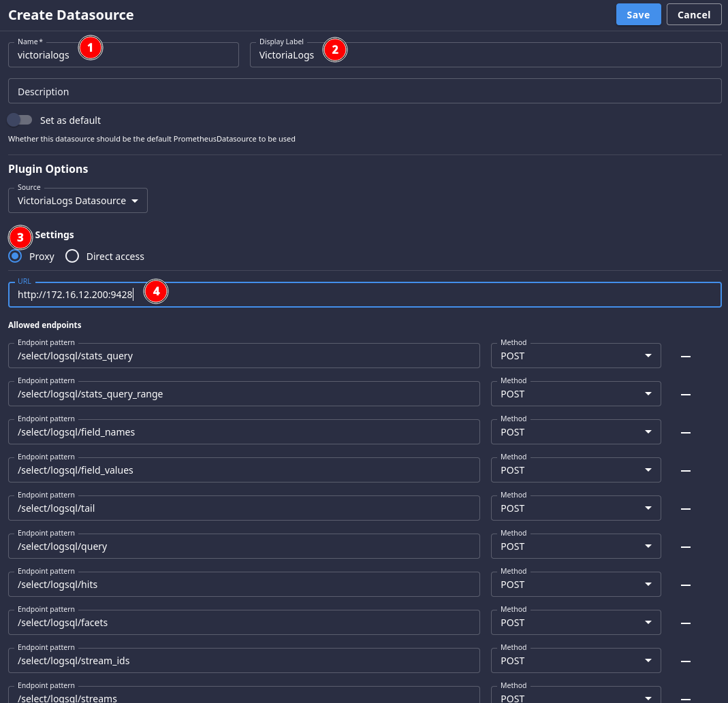Edit the /select/logsql/query endpoint pattern
This screenshot has height=703, width=728.
tap(244, 546)
